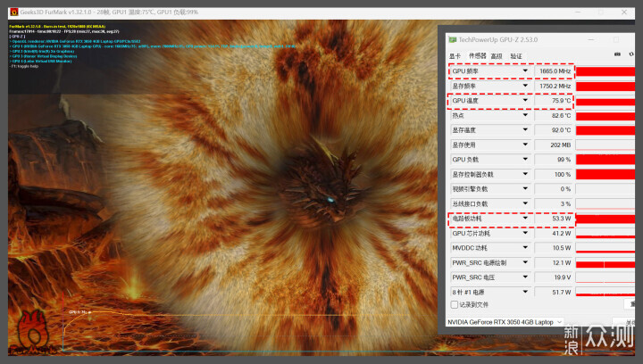The height and width of the screenshot is (364, 643).
Task: Click the 1665.0 MHz GPU clock value
Action: (554, 71)
